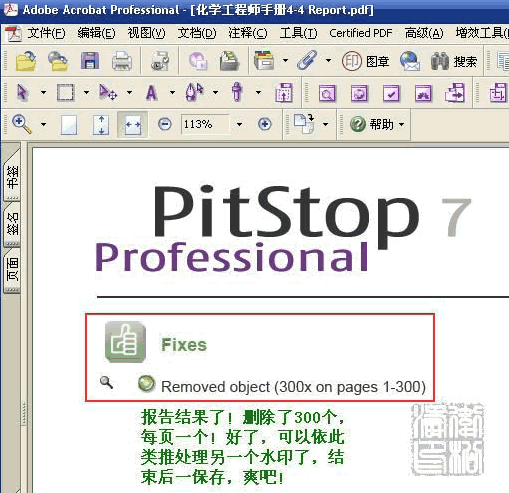This screenshot has height=493, width=509.
Task: Open the 编辑(E) menu
Action: click(x=96, y=33)
